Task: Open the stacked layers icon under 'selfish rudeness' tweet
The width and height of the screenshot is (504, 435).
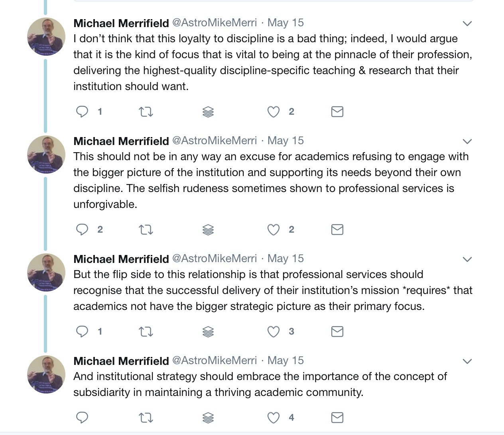Action: (208, 230)
